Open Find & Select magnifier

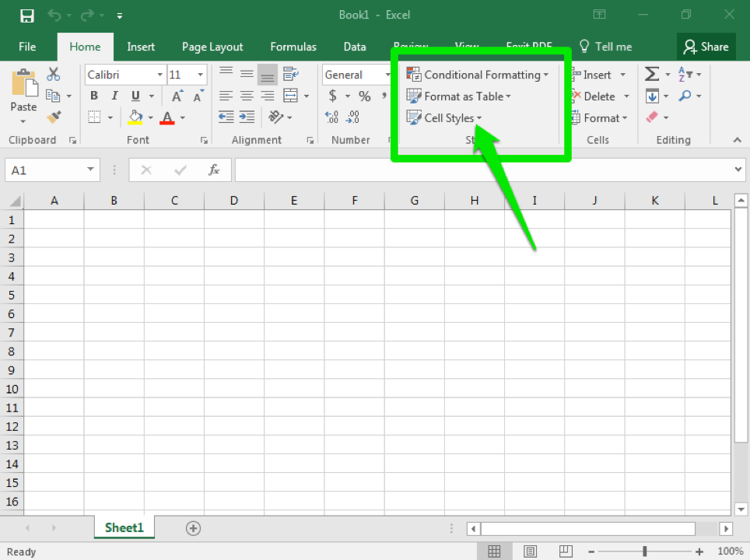click(685, 96)
